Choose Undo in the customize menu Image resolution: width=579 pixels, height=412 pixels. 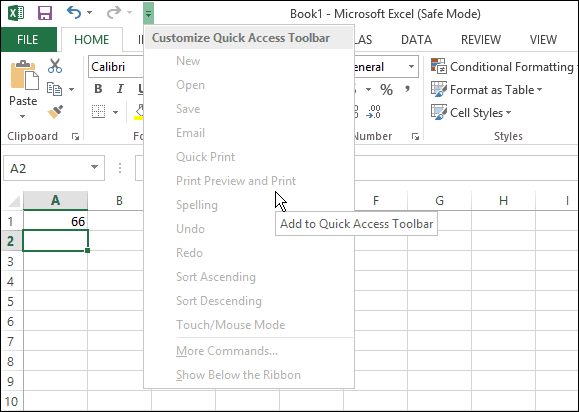[249, 229]
